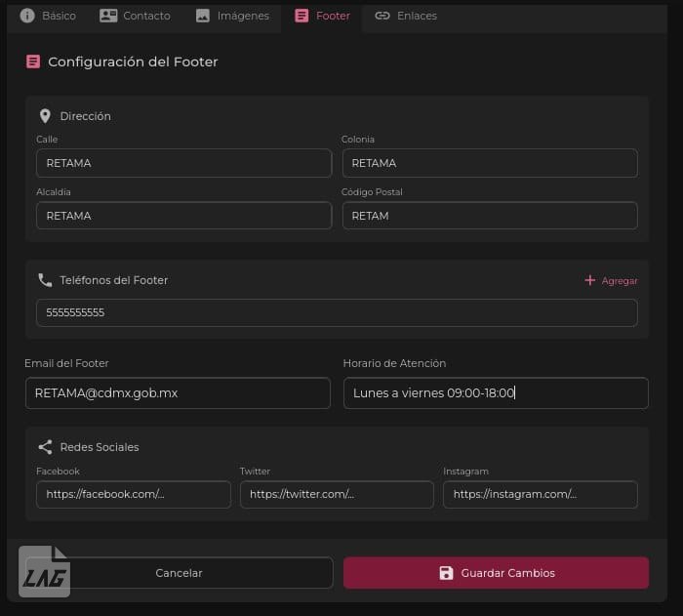Image resolution: width=683 pixels, height=616 pixels.
Task: Edit the phone number field 5555555555
Action: 338,312
